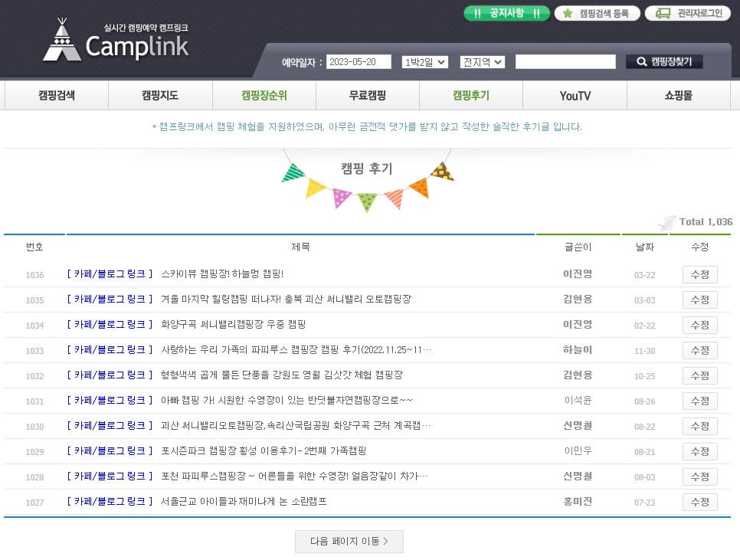The height and width of the screenshot is (560, 740).
Task: Click 수정 on post 1033 by 하늘이
Action: (699, 350)
